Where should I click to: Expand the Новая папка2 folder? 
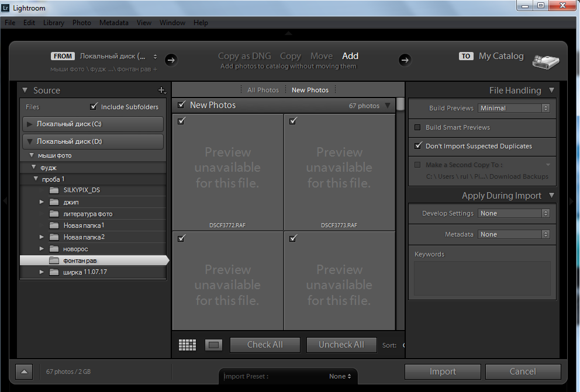click(x=42, y=237)
